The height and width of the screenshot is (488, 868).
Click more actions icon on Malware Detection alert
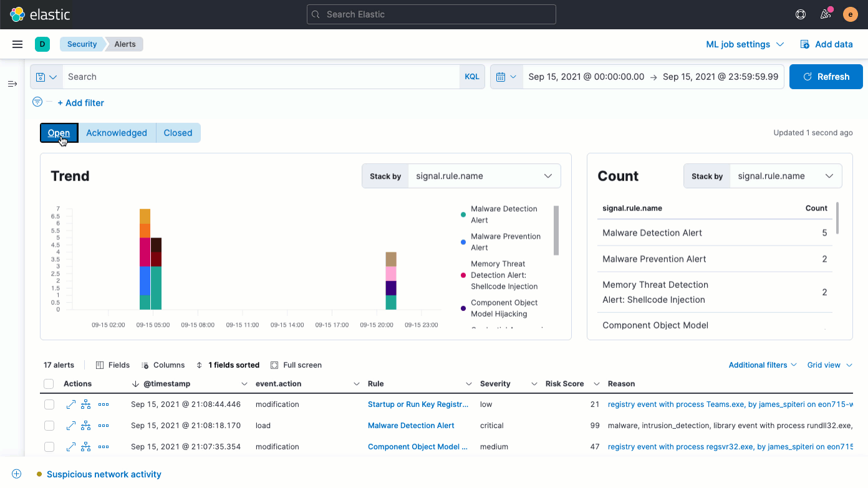[x=104, y=425]
